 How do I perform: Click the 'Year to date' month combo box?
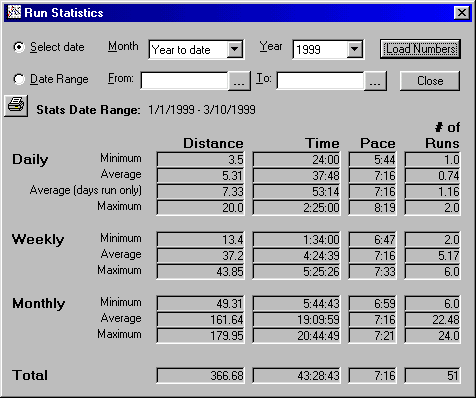click(x=196, y=50)
